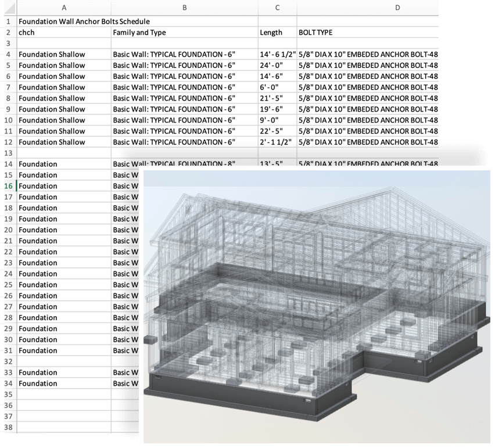Image resolution: width=495 pixels, height=448 pixels.
Task: Click 'Basic W' cell in row 28
Action: point(125,318)
